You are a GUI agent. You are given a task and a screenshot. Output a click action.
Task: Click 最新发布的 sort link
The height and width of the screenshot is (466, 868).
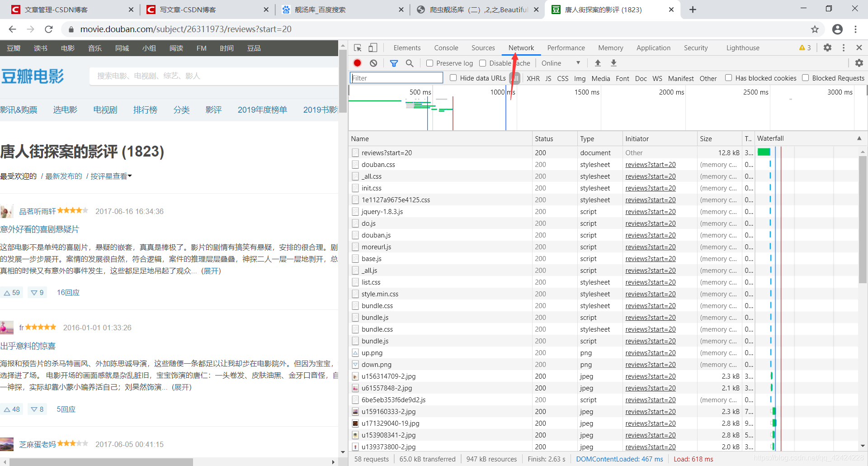[64, 176]
